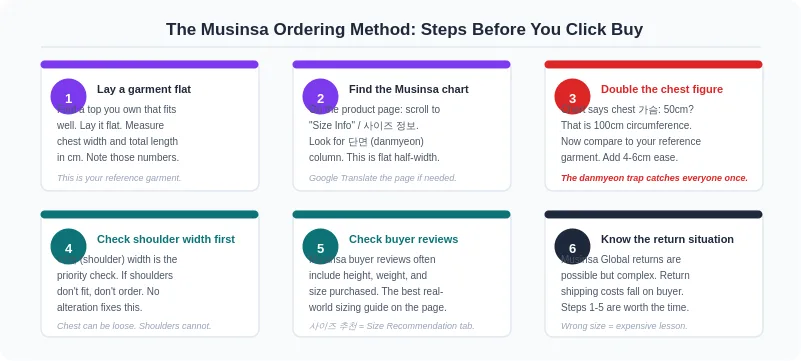
Task: Select the 'Find the Musinsa chart' heading
Action: pyautogui.click(x=409, y=89)
